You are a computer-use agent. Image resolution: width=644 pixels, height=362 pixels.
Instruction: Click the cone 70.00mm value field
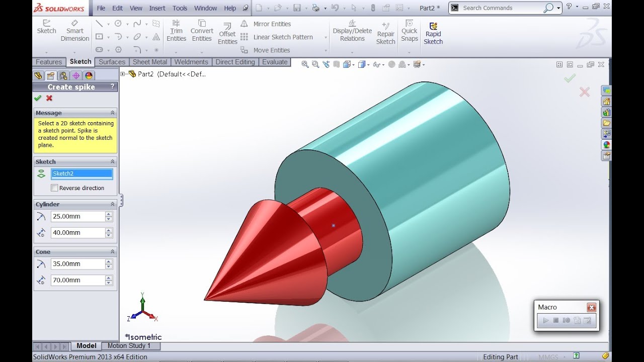point(77,280)
